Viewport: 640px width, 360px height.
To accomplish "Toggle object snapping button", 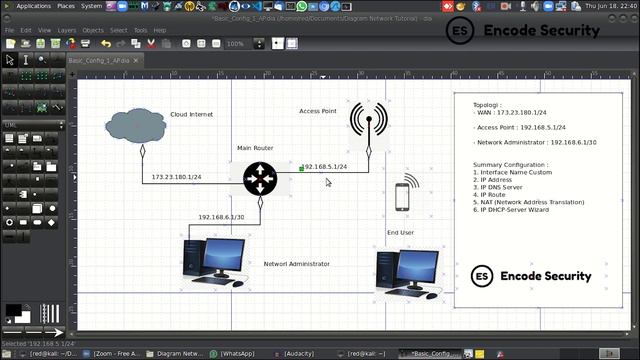I will click(x=292, y=44).
